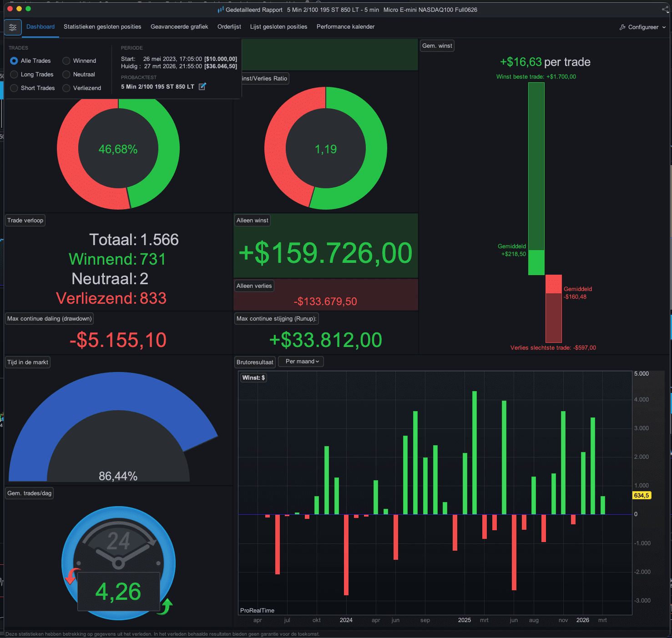Click the yellow 634,5 value marker
Viewport: 672px width, 638px height.
tap(642, 496)
